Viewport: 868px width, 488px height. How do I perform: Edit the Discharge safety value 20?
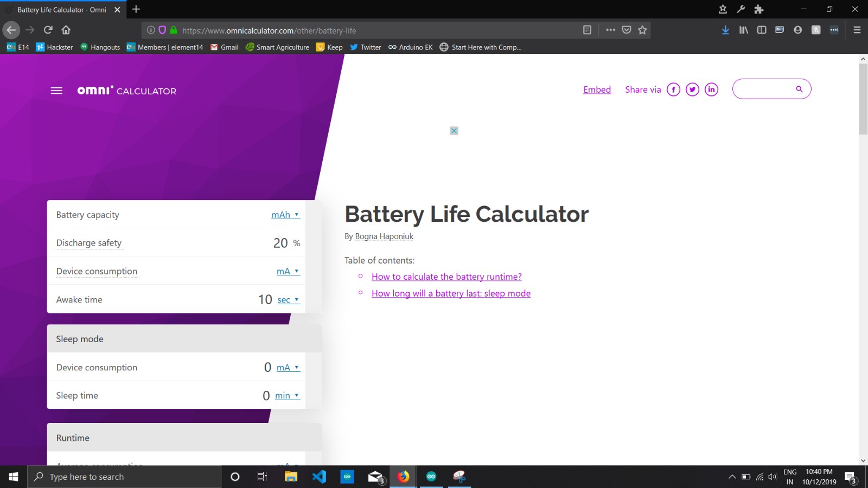pos(280,243)
